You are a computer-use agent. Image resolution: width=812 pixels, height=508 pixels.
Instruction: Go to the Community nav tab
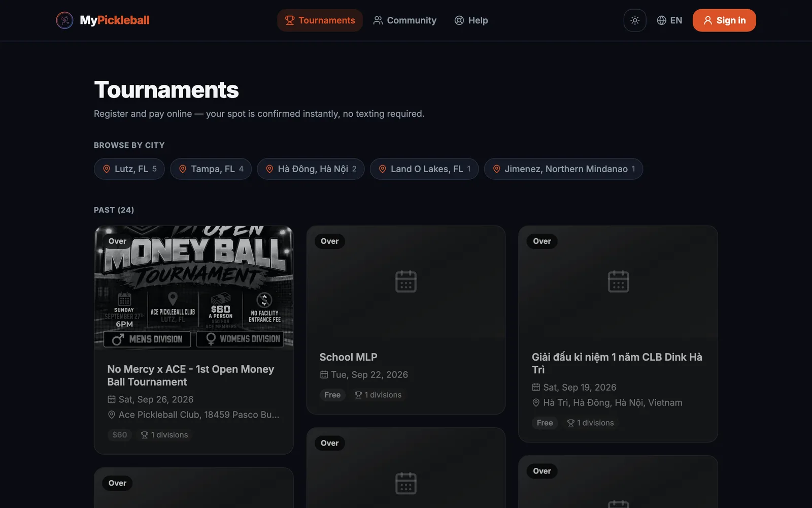click(x=405, y=20)
